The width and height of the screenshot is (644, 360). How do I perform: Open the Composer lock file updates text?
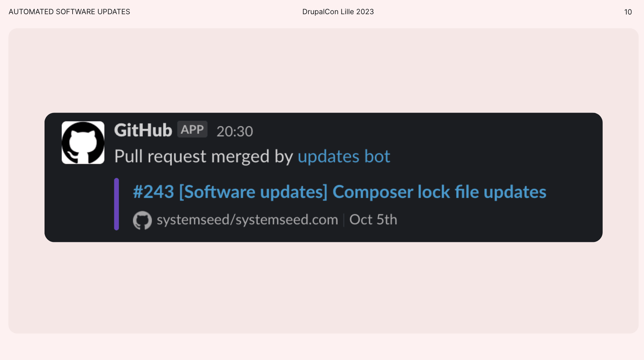pos(439,192)
